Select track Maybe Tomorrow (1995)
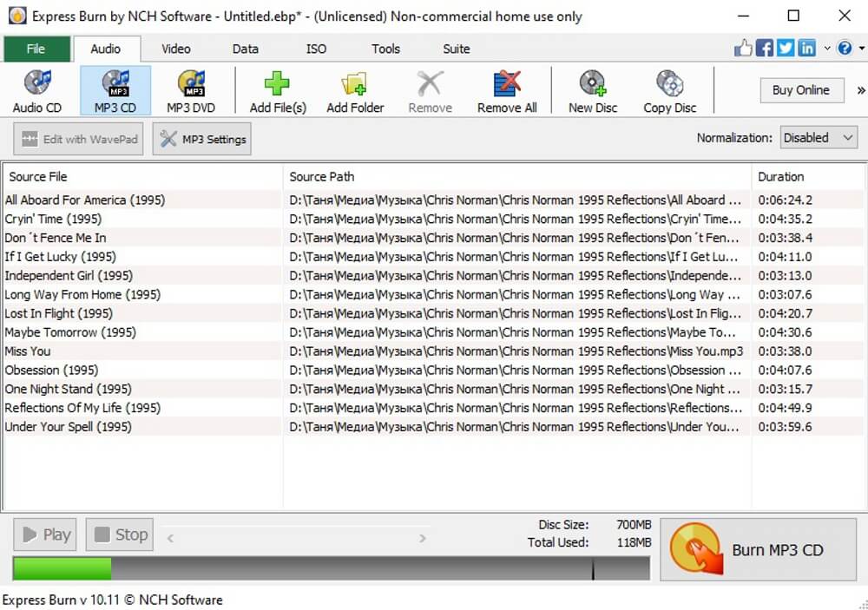Screen dimensions: 868x610 coord(70,332)
